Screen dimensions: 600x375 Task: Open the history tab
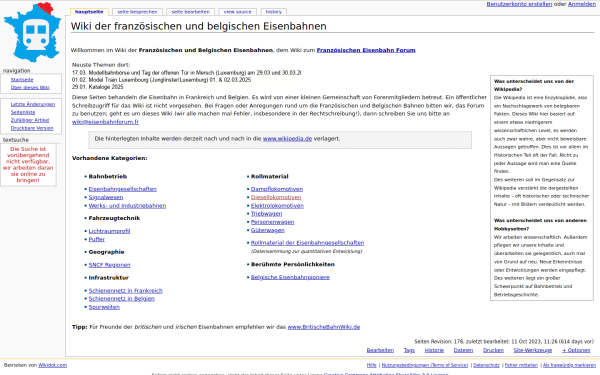pyautogui.click(x=274, y=12)
